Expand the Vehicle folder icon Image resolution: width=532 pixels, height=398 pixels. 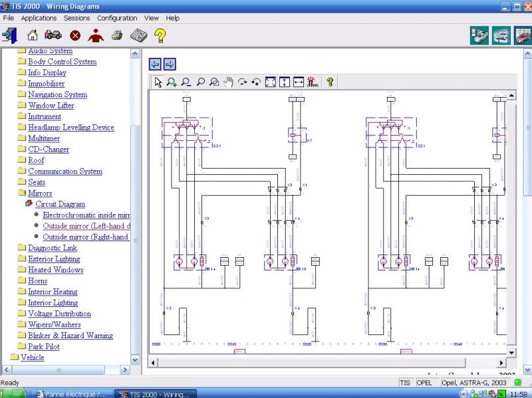pyautogui.click(x=15, y=357)
